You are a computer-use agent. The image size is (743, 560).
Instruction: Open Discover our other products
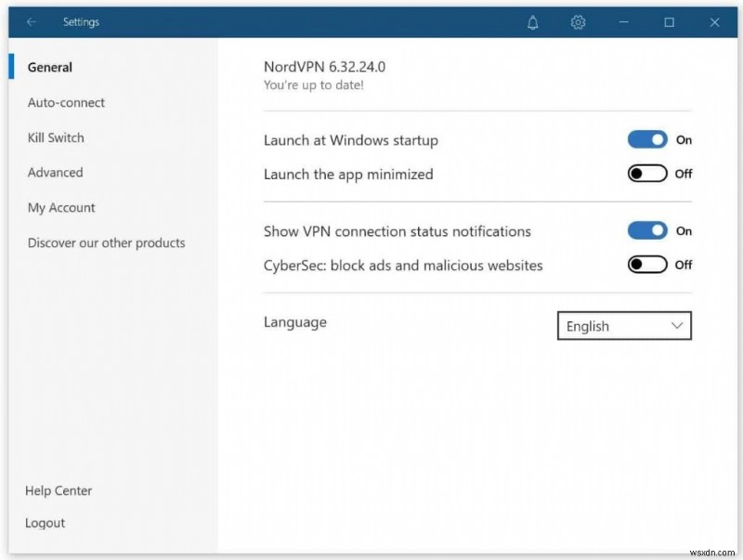click(x=104, y=242)
